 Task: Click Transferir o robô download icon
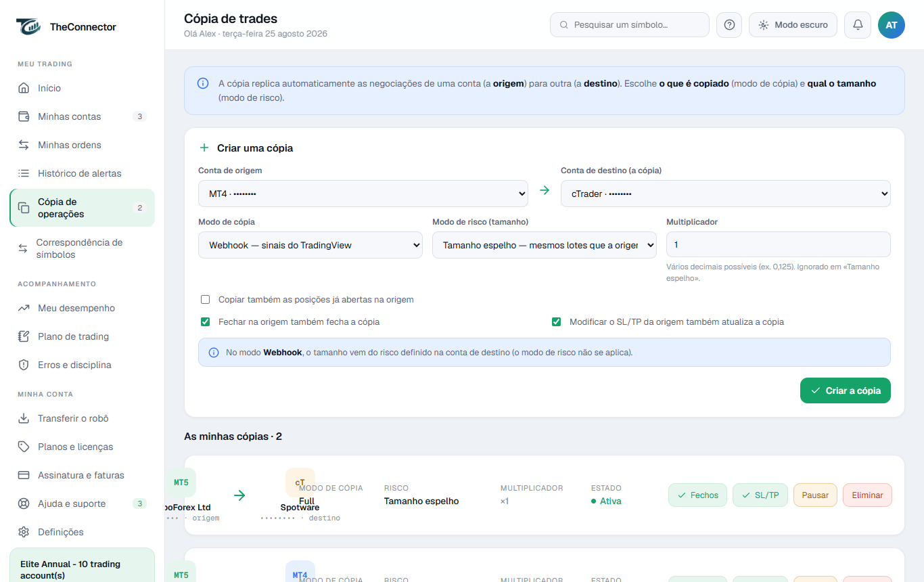point(24,418)
